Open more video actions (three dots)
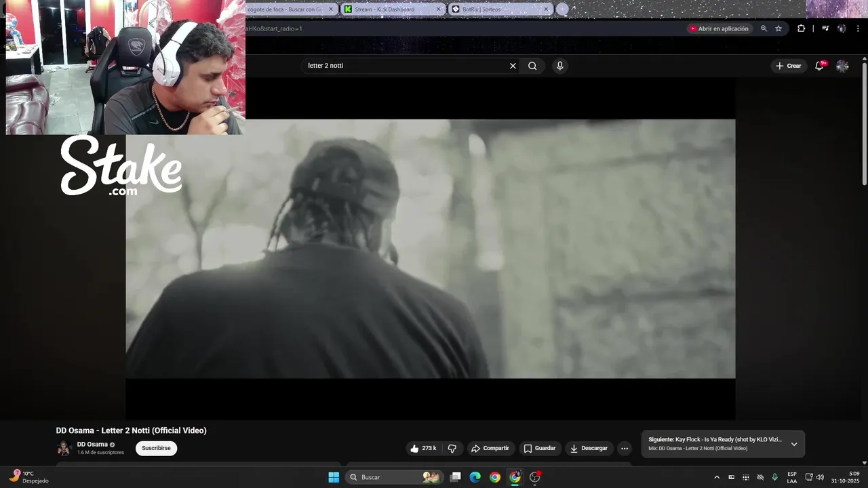 click(x=625, y=448)
